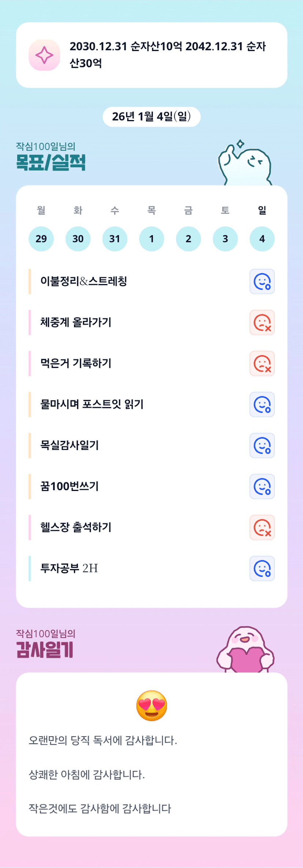Select Sunday the 4th date circle
Image resolution: width=303 pixels, height=868 pixels.
pyautogui.click(x=262, y=239)
